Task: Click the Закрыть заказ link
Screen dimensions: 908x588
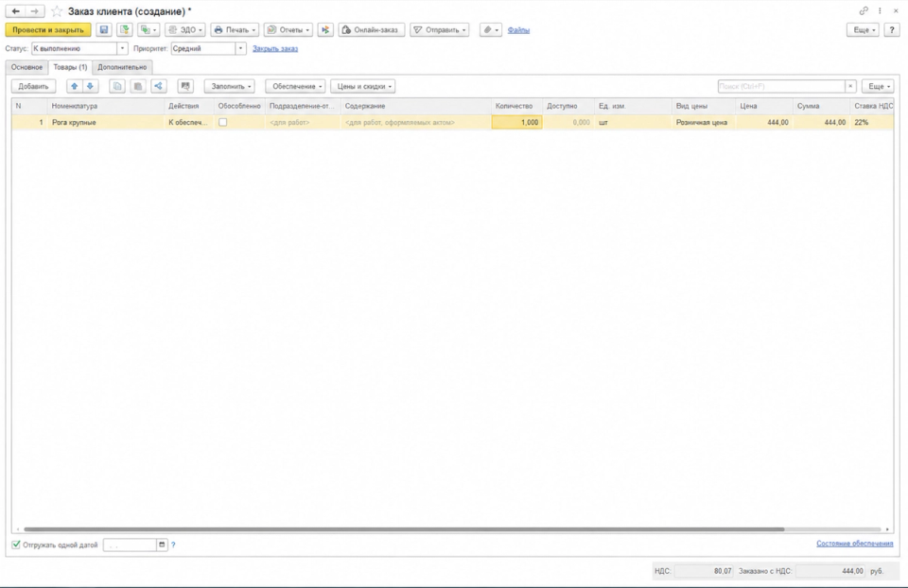Action: [275, 48]
